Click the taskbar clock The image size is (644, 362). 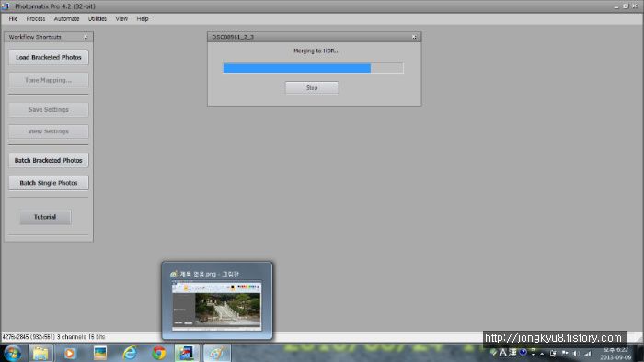[x=615, y=354]
